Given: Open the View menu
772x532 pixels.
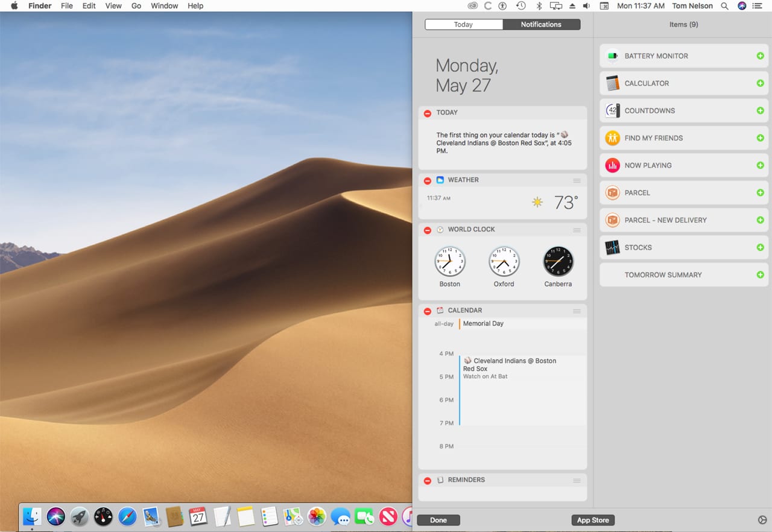Looking at the screenshot, I should [113, 5].
